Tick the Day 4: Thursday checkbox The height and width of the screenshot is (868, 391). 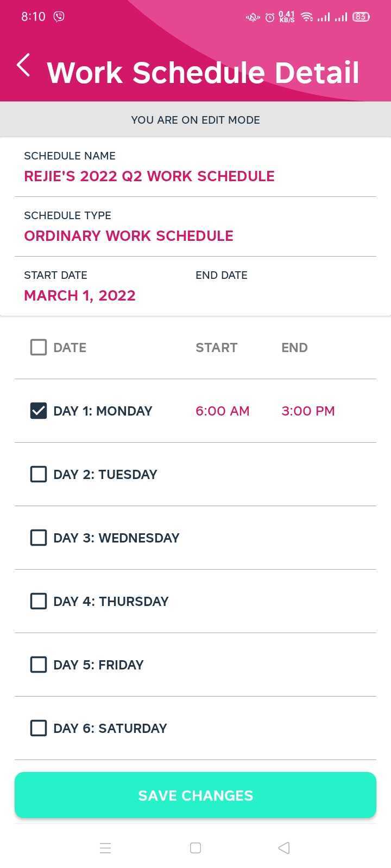tap(39, 601)
